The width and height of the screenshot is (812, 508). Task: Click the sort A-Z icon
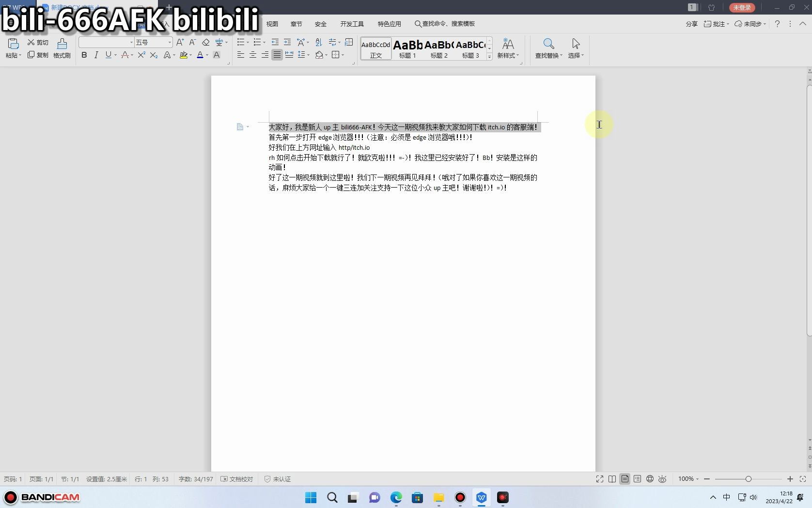click(318, 43)
